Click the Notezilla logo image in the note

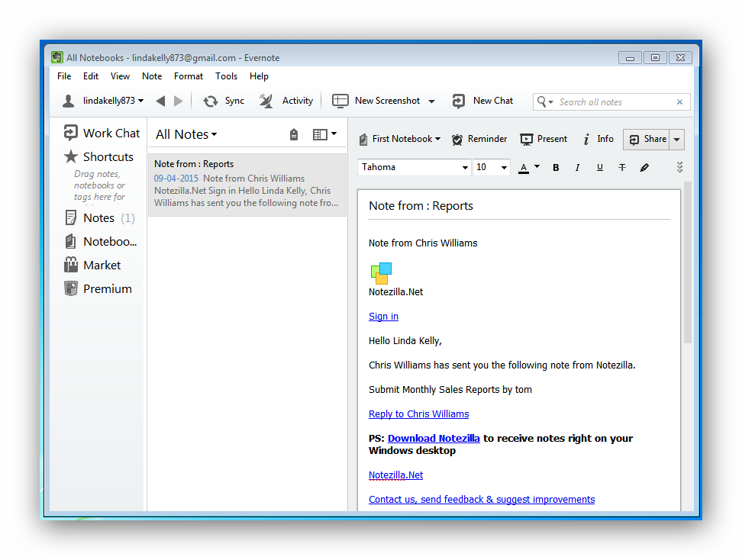[381, 273]
